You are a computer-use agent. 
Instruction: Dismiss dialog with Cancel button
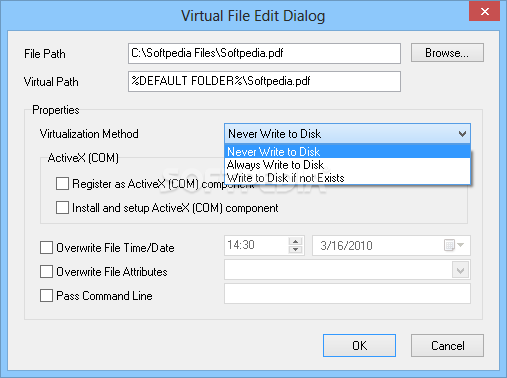click(x=447, y=346)
